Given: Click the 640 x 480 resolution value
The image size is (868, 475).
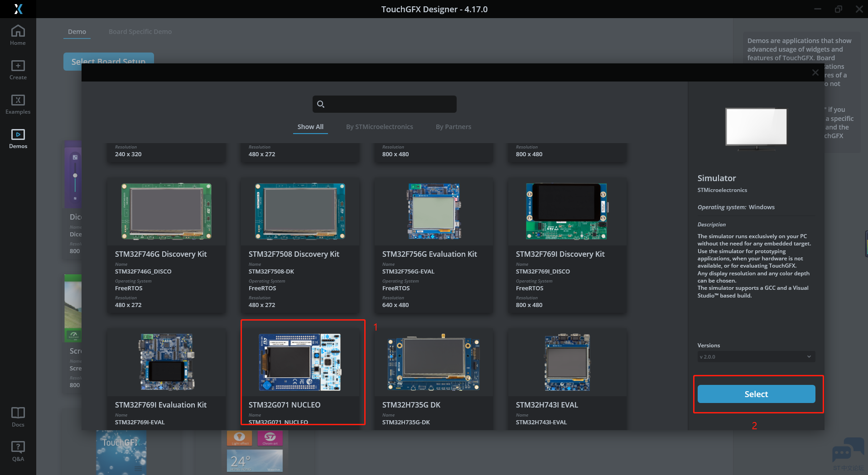Looking at the screenshot, I should [395, 305].
